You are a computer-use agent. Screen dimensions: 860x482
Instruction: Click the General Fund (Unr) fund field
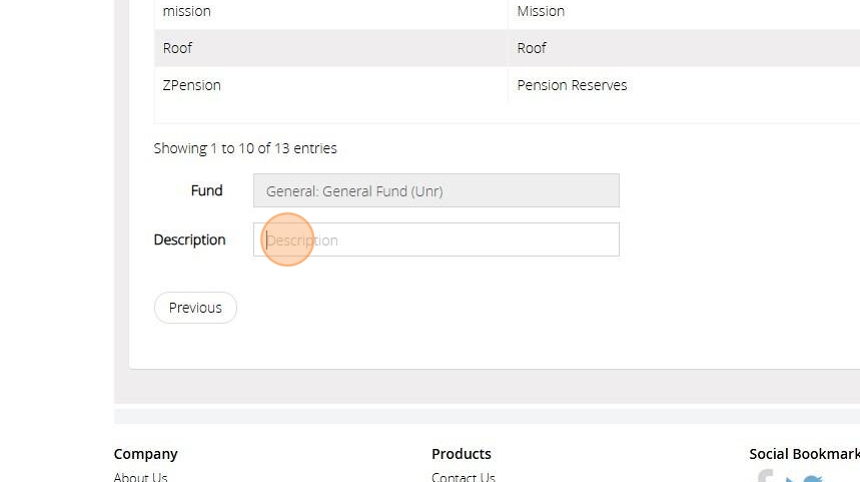436,191
